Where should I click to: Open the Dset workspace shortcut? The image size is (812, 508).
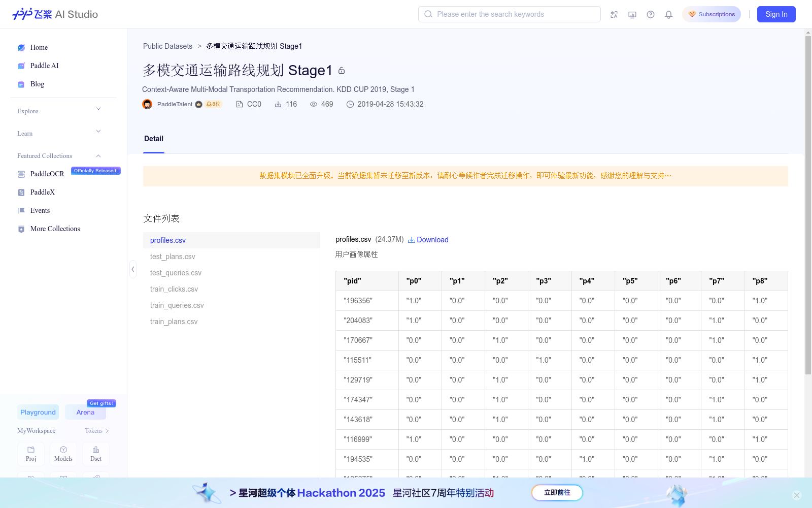pyautogui.click(x=96, y=454)
